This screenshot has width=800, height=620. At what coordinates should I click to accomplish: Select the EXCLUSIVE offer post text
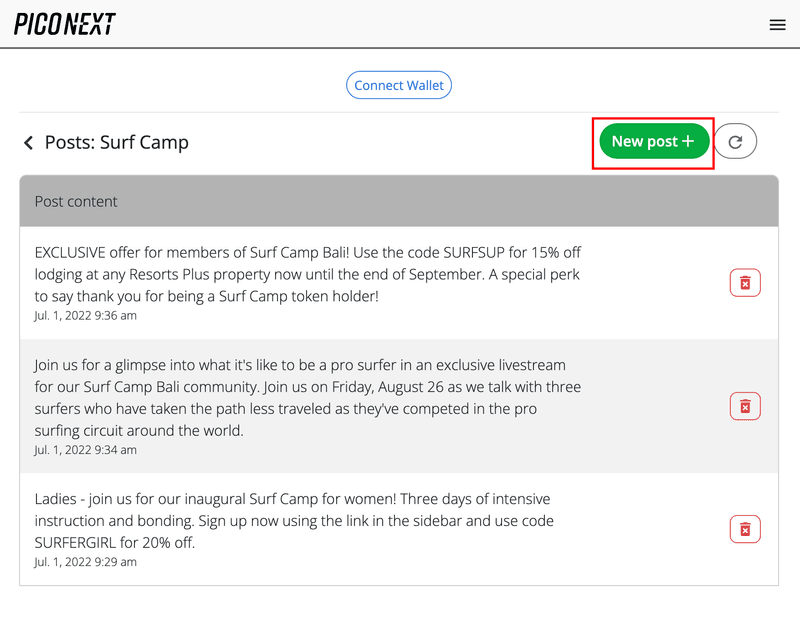point(308,274)
